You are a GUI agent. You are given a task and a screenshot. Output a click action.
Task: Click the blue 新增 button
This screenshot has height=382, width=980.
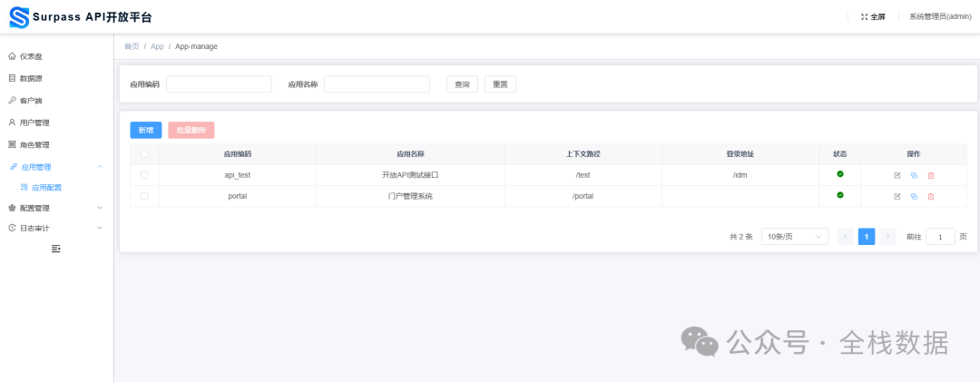coord(145,131)
